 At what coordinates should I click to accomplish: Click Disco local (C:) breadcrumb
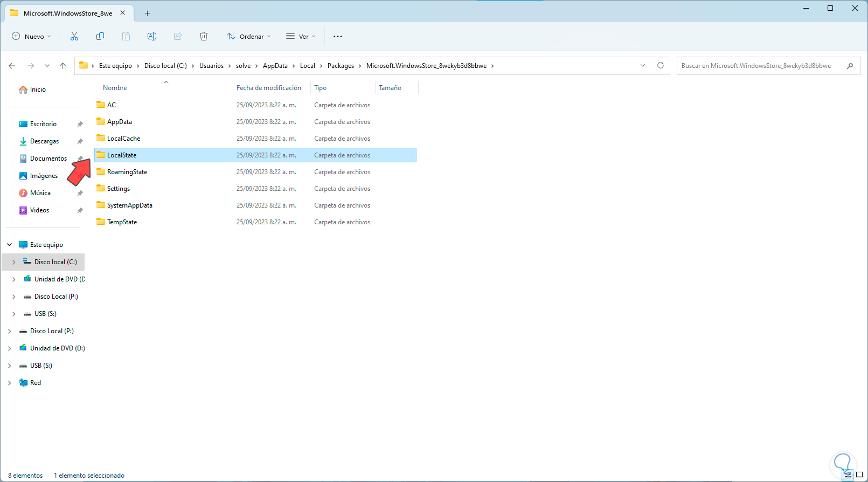(x=165, y=66)
